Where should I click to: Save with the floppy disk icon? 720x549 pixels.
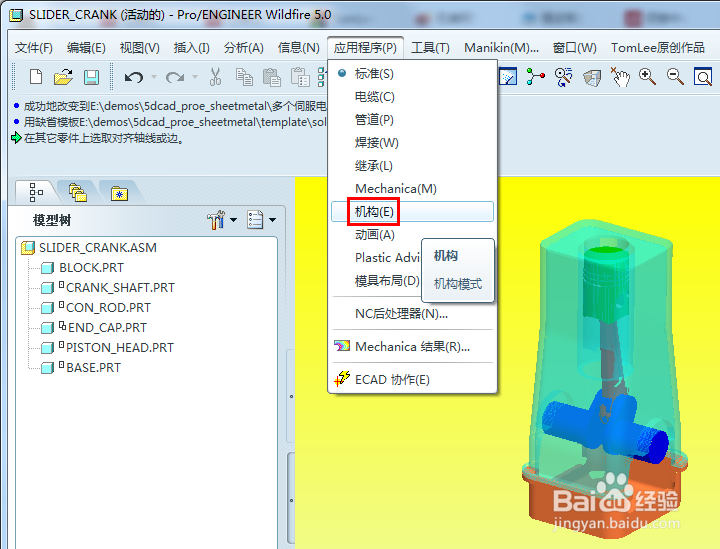click(91, 77)
